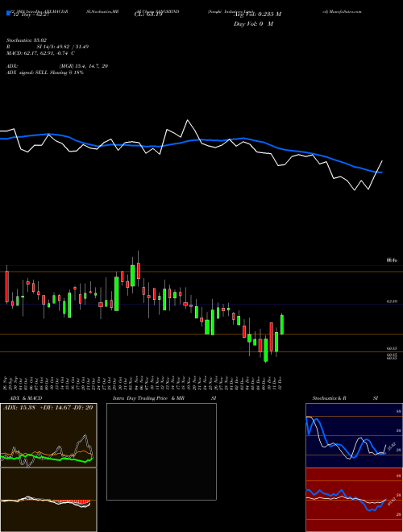Click the blue SMA legend square
Viewport: 403px width, 532px height.
[8, 14]
